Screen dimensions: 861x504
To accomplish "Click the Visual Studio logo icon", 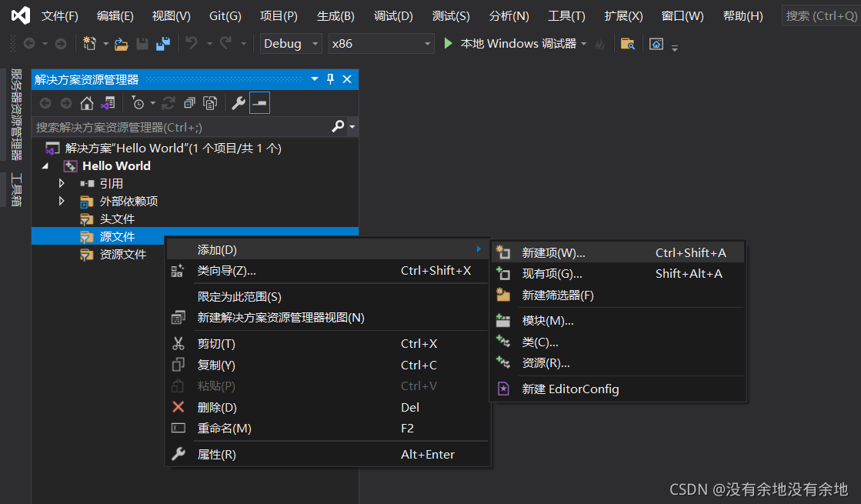I will pyautogui.click(x=21, y=15).
